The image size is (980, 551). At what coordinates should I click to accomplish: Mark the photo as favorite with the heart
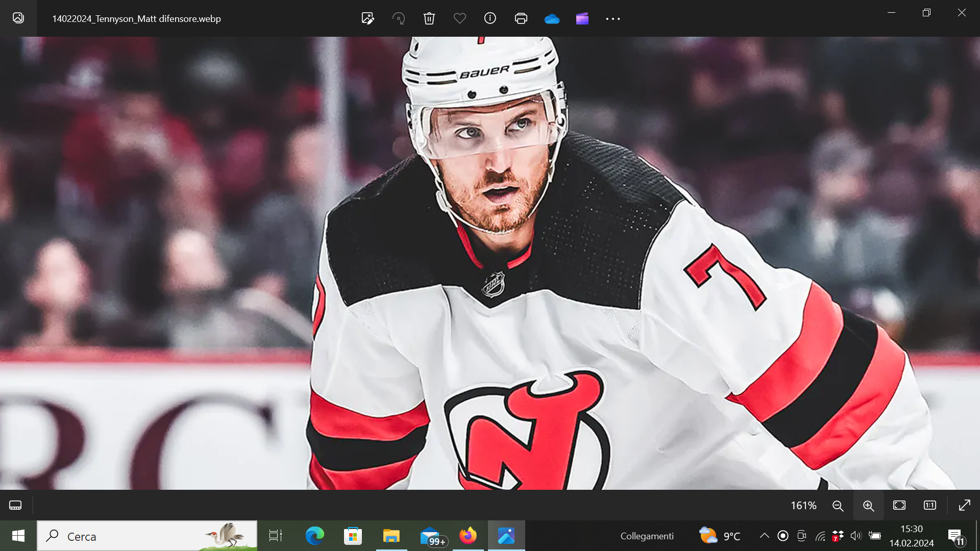click(x=460, y=18)
